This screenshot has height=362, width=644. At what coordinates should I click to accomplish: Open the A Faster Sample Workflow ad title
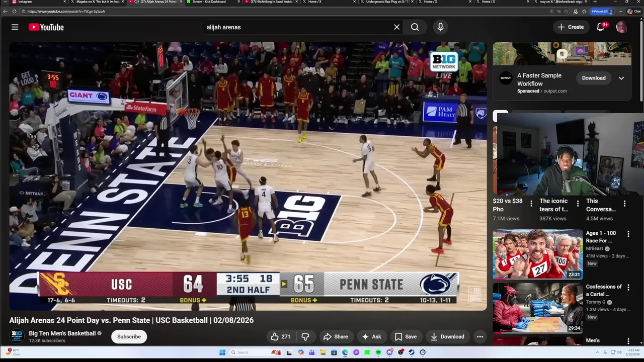pyautogui.click(x=539, y=79)
